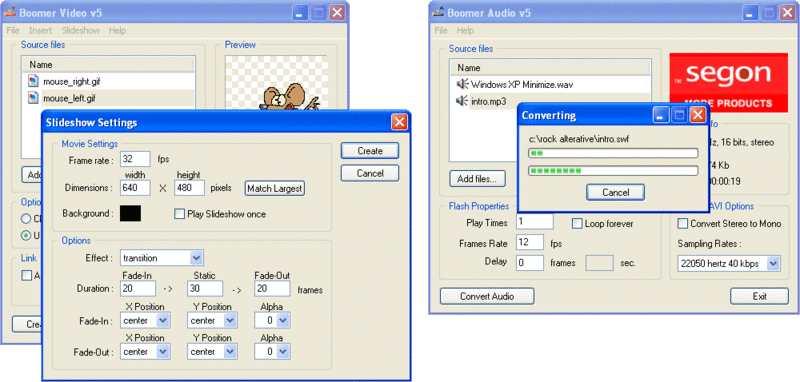Pick the black Background color swatch

131,213
